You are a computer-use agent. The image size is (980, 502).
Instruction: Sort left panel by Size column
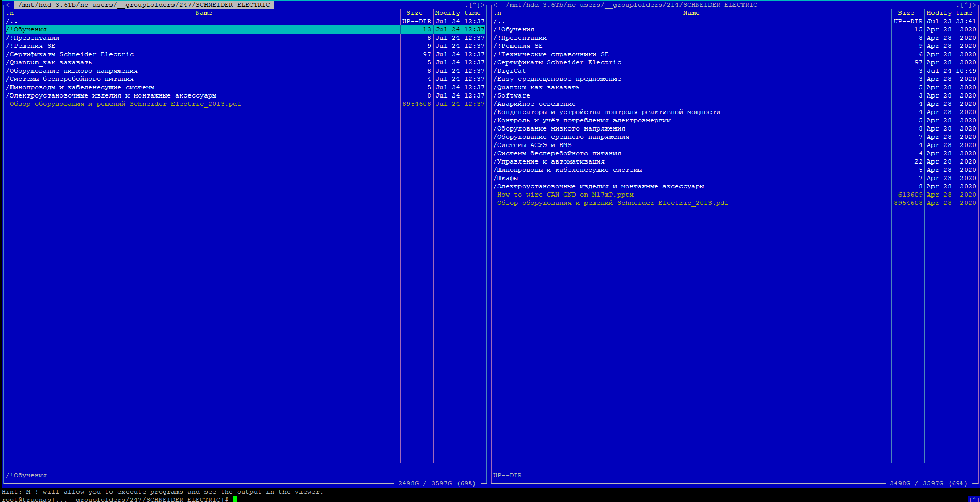(414, 13)
